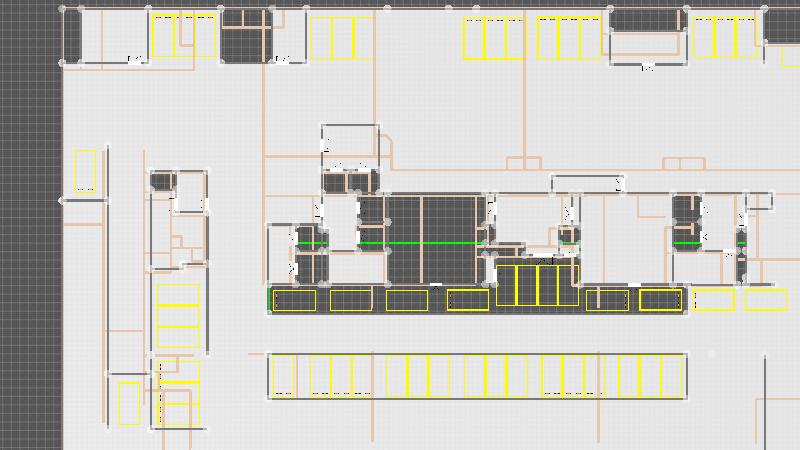
Task: Select the isolated yellow rectangle near left dark margin
Action: [85, 171]
